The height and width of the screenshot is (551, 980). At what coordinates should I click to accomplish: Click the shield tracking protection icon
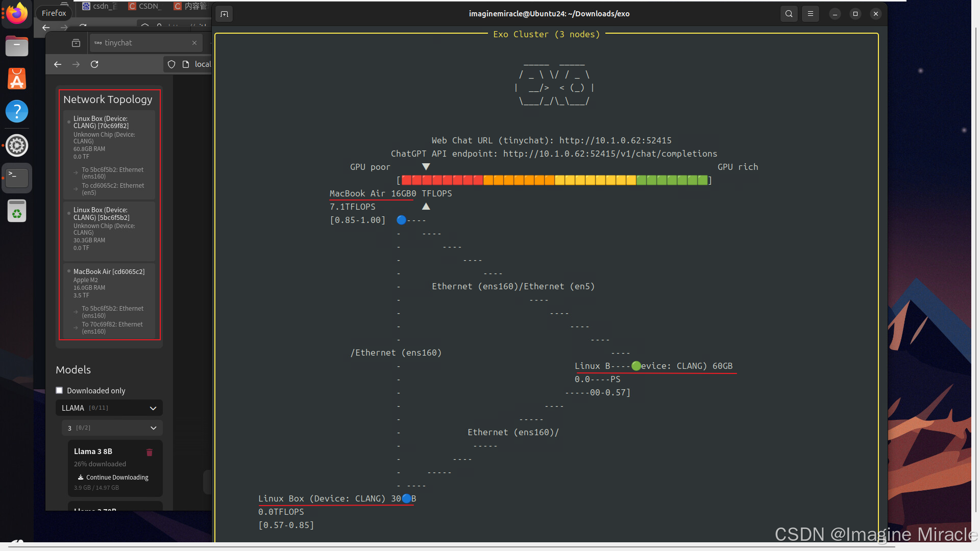click(x=171, y=64)
